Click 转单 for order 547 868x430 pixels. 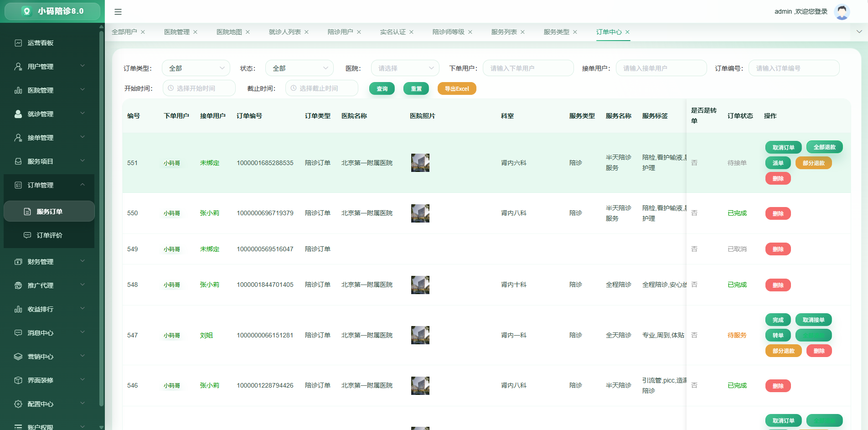778,335
